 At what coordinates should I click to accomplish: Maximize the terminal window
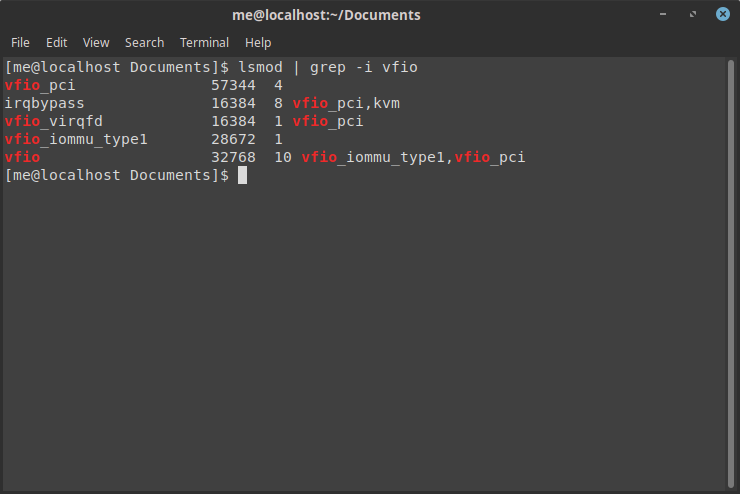click(x=692, y=15)
